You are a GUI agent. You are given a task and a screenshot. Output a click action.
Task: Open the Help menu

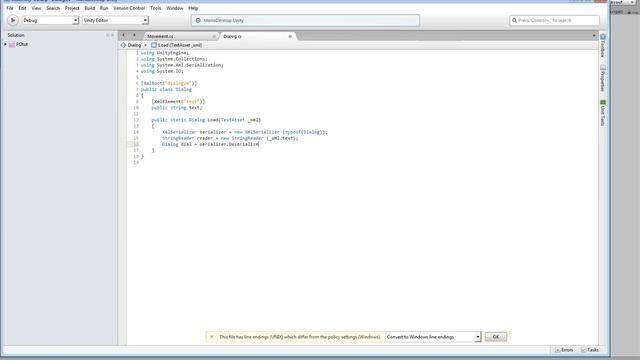[193, 8]
